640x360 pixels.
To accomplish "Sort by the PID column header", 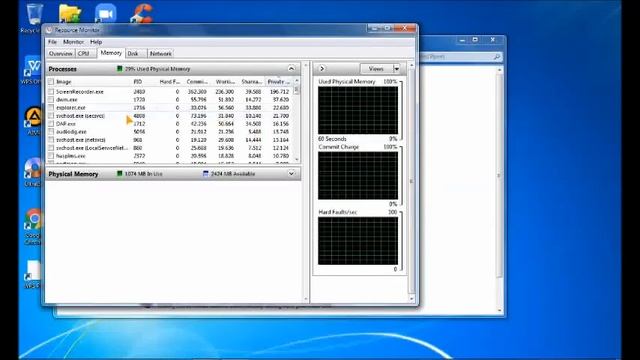I will coord(138,82).
